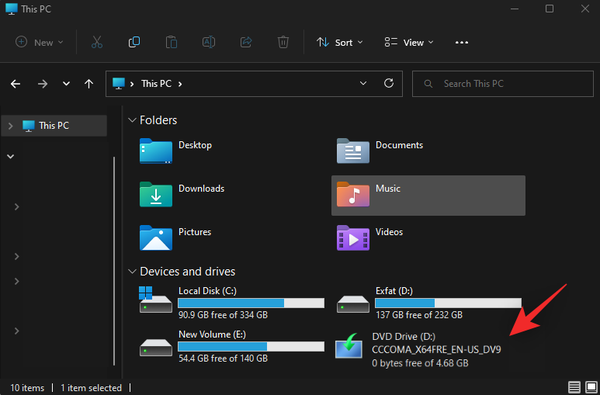Click the Cut scissors icon
The height and width of the screenshot is (395, 600).
click(97, 42)
